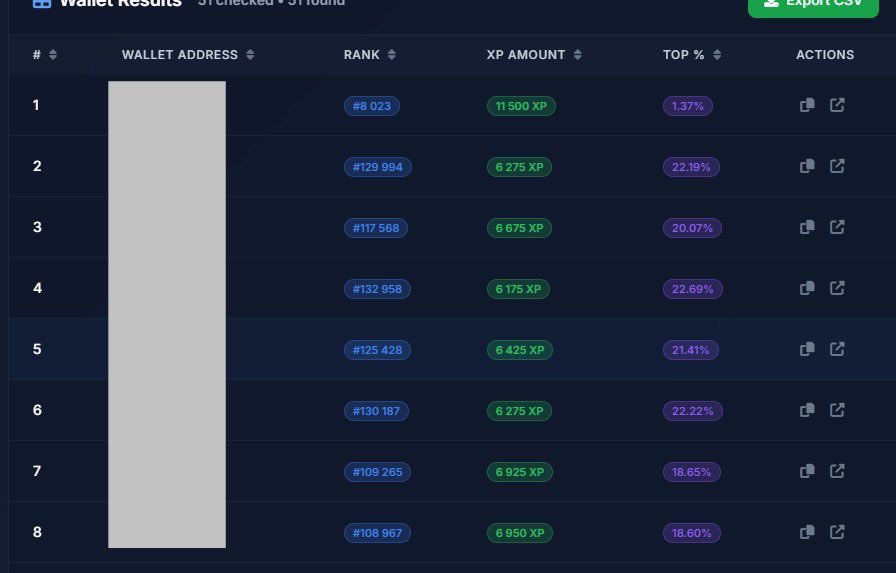Screen dimensions: 896x573
Task: Click the 6 425 XP badge
Action: tap(520, 350)
